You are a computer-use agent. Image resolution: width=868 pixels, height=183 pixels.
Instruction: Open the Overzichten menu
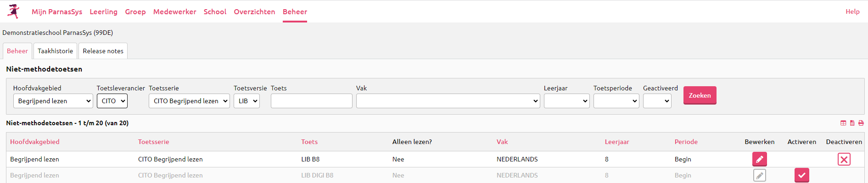pos(254,11)
